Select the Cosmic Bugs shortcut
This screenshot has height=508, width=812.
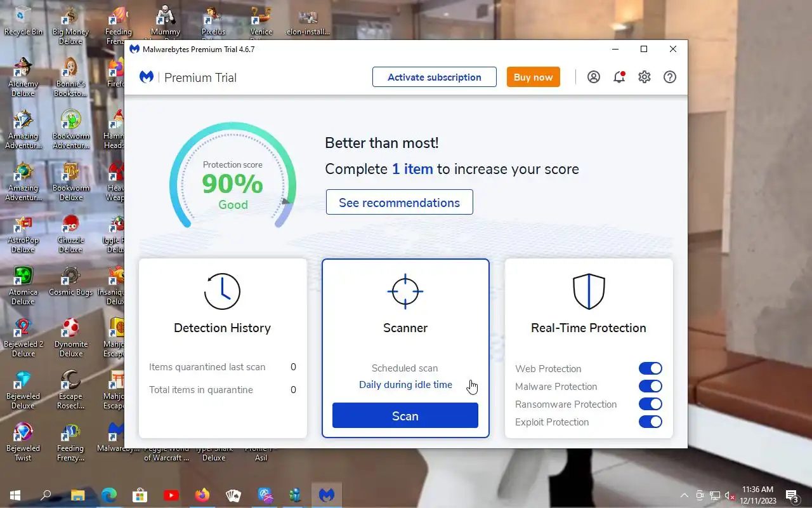[70, 282]
